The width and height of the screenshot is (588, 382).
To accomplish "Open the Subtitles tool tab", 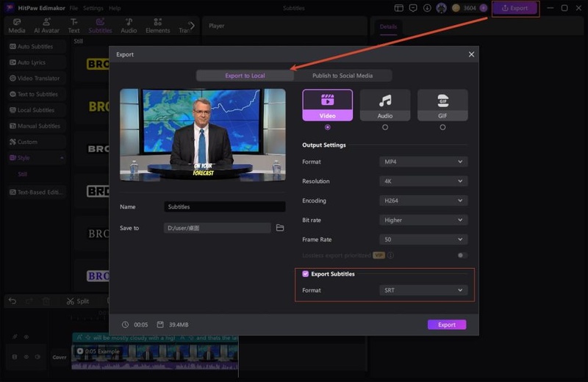I will click(x=100, y=26).
